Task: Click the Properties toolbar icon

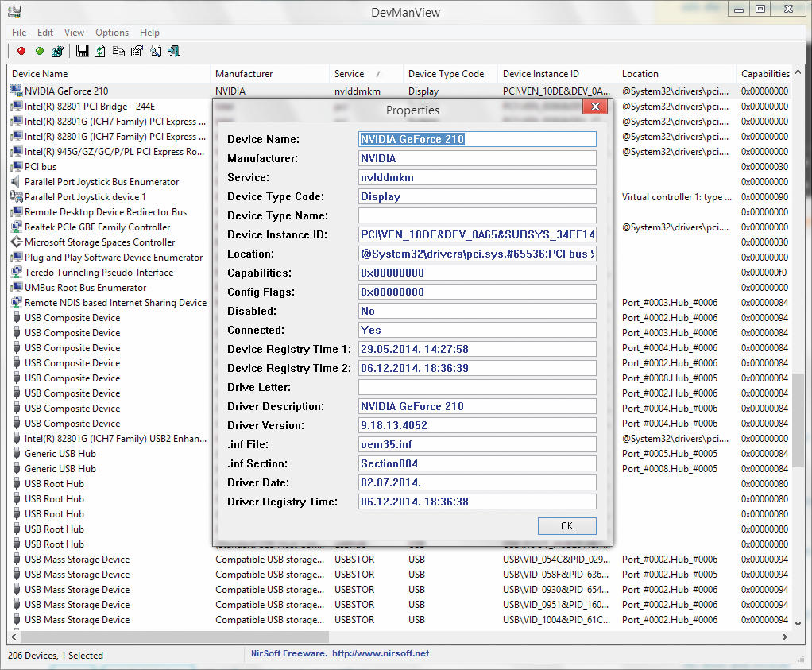Action: (x=137, y=51)
